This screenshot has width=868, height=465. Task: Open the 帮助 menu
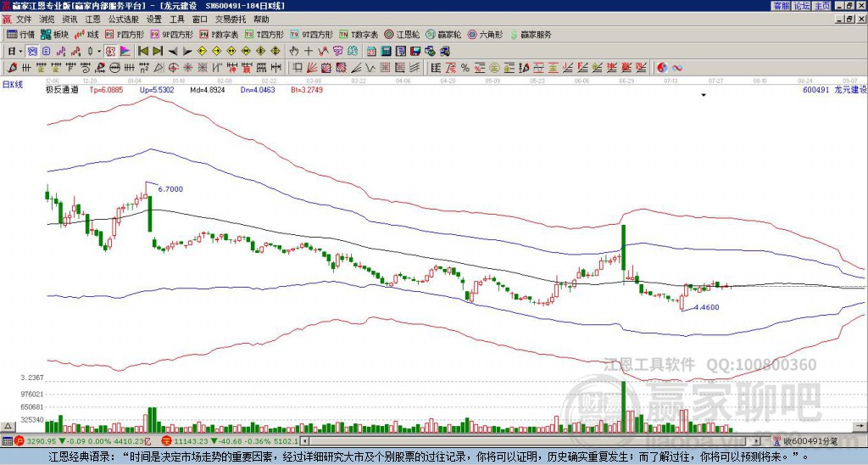pyautogui.click(x=261, y=20)
